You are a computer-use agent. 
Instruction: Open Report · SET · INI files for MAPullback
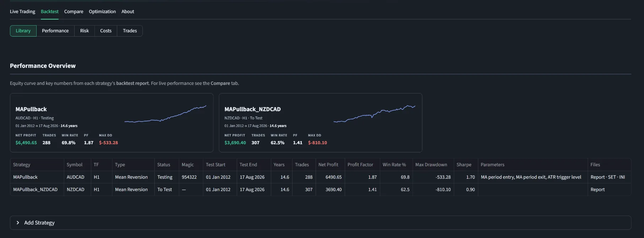click(608, 177)
